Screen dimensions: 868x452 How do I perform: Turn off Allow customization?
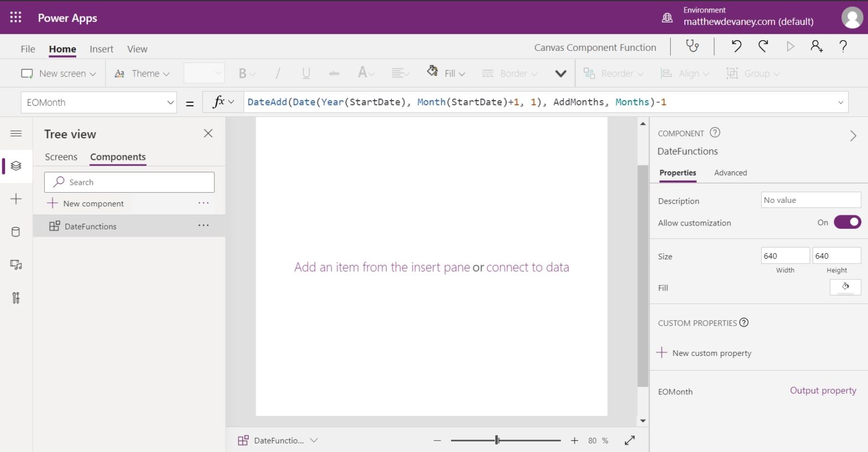tap(847, 222)
